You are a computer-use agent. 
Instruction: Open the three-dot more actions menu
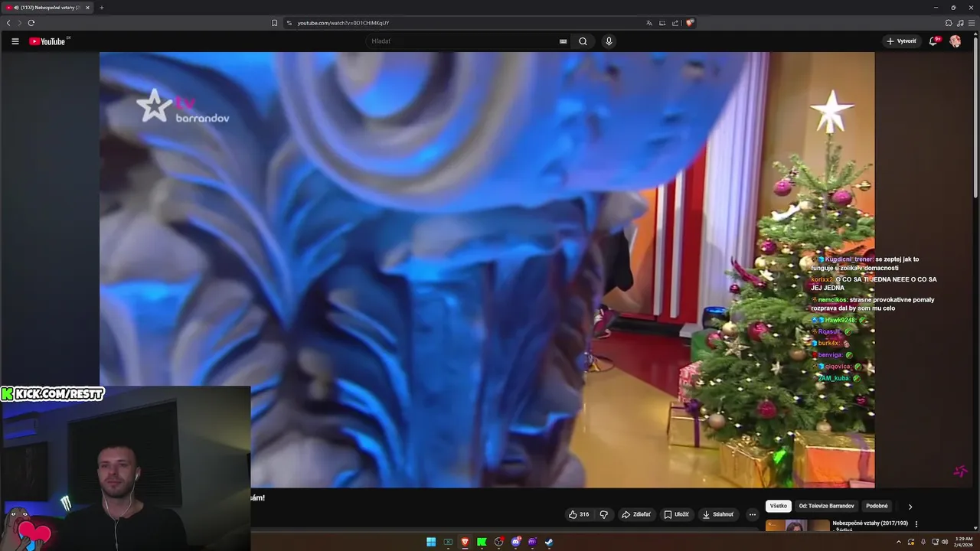(752, 514)
